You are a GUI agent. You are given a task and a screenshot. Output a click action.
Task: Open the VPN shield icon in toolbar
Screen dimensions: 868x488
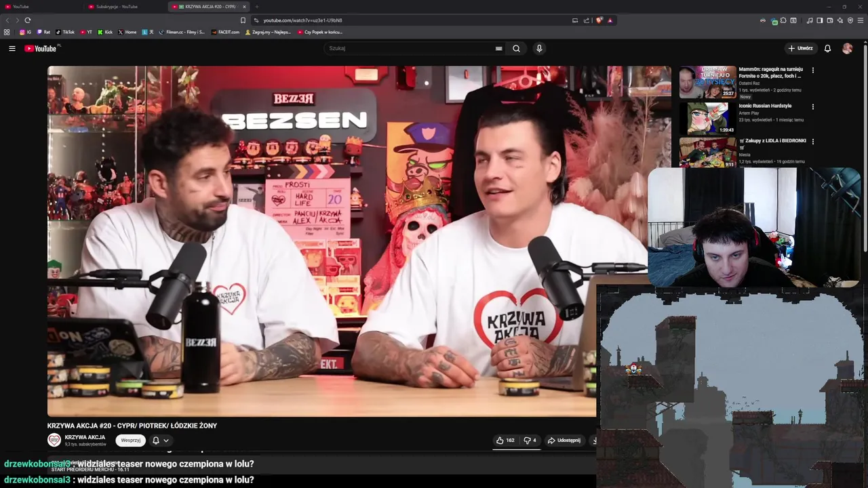850,20
